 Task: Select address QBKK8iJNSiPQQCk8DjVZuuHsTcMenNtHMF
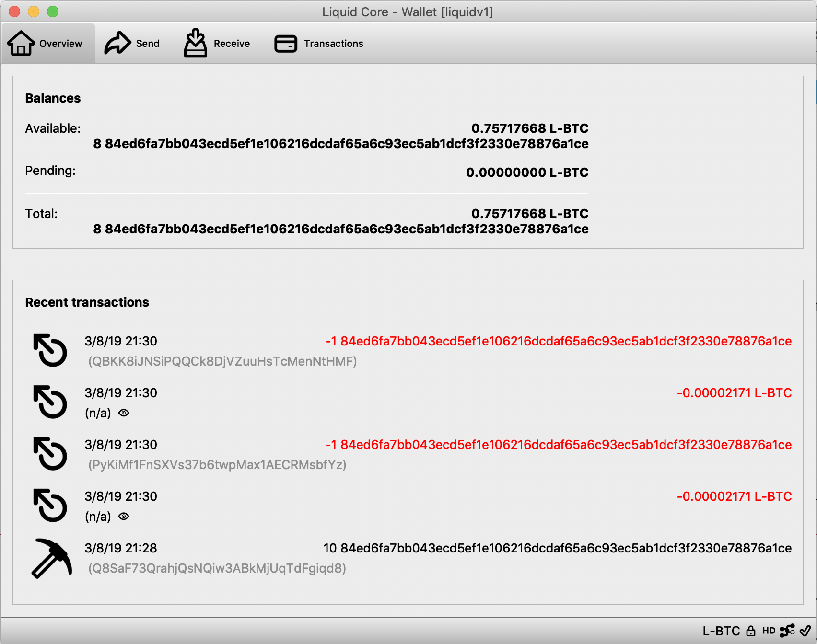[x=222, y=361]
